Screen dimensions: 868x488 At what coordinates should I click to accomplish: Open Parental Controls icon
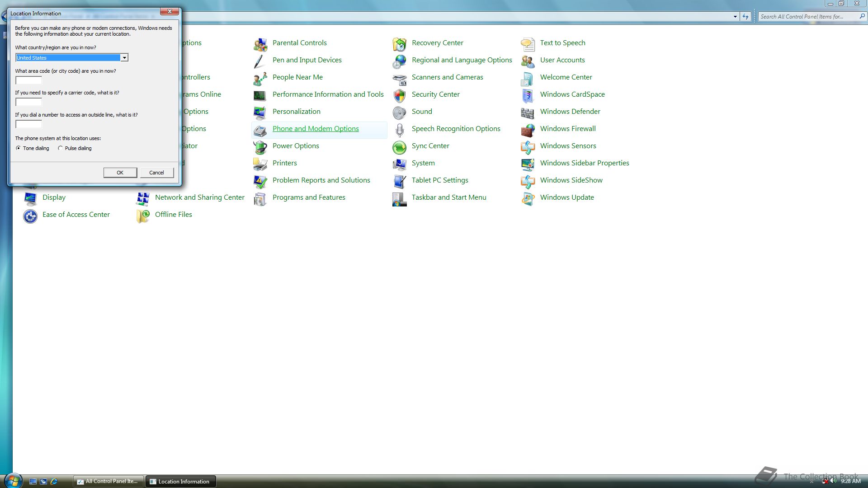pos(260,44)
